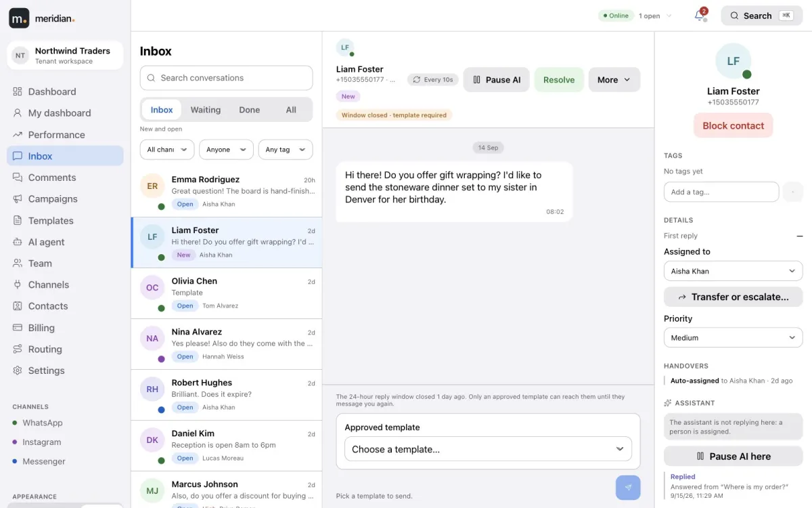Open the 1 open conversations dropdown
The width and height of the screenshot is (812, 508).
click(655, 16)
